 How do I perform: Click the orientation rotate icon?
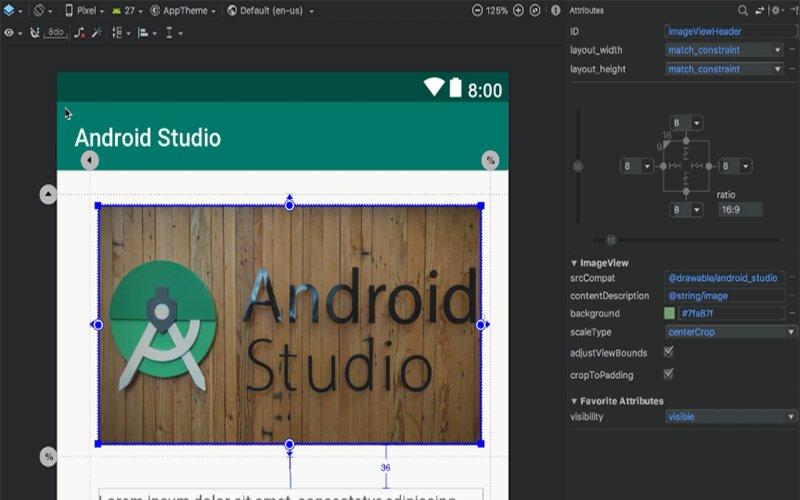click(x=39, y=10)
